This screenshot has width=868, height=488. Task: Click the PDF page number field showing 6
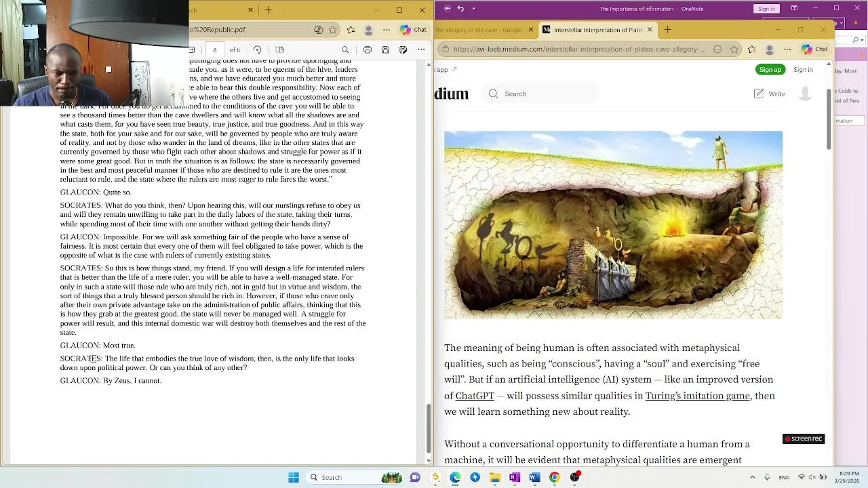click(214, 49)
